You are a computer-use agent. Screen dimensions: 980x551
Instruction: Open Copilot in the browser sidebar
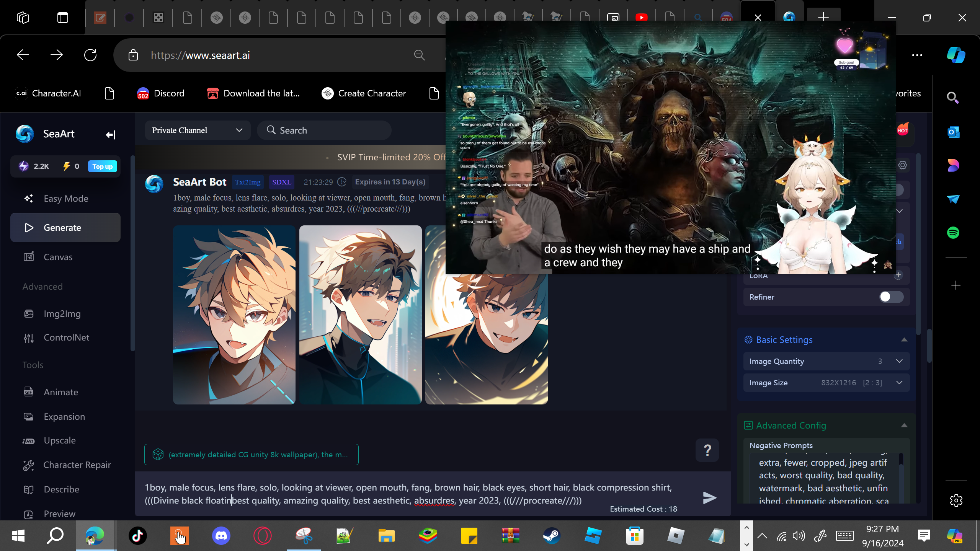point(956,55)
